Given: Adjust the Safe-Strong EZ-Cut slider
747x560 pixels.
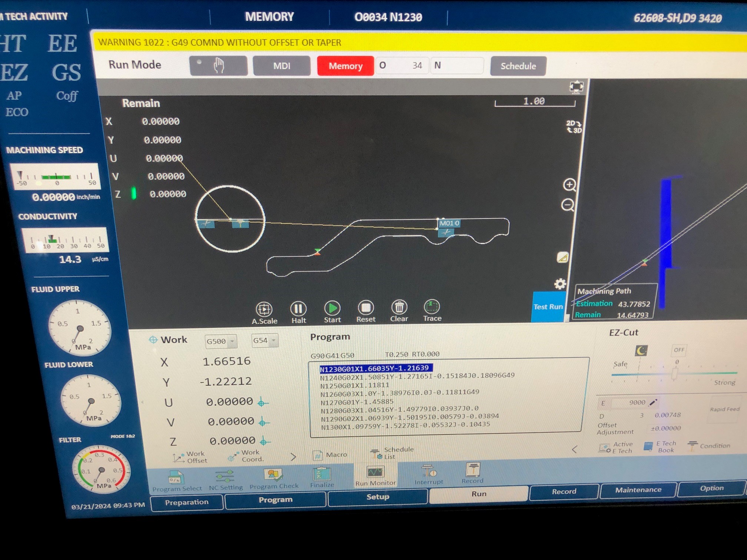Looking at the screenshot, I should point(674,373).
